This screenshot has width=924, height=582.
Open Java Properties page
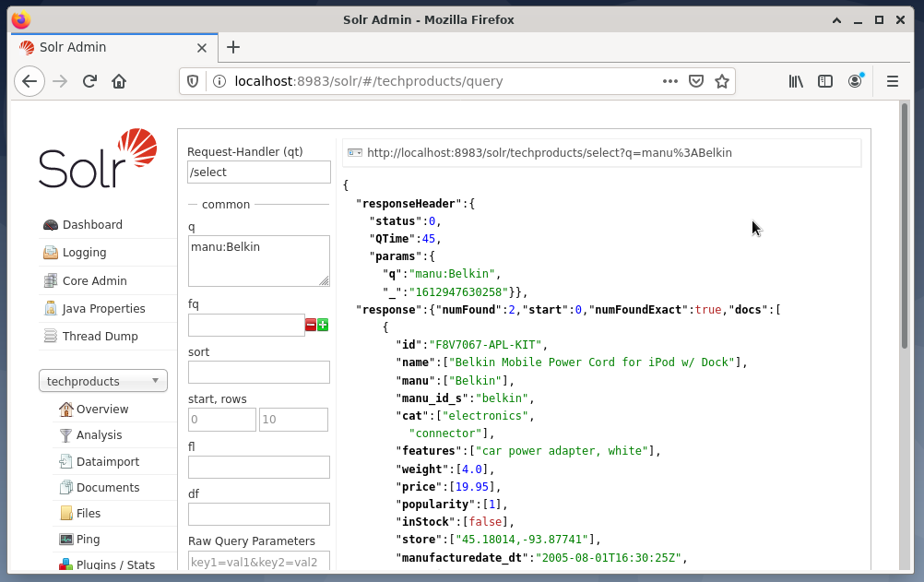point(103,309)
